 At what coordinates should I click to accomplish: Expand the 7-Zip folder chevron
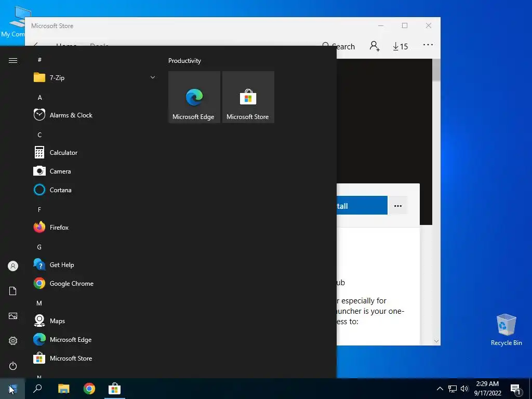(153, 78)
